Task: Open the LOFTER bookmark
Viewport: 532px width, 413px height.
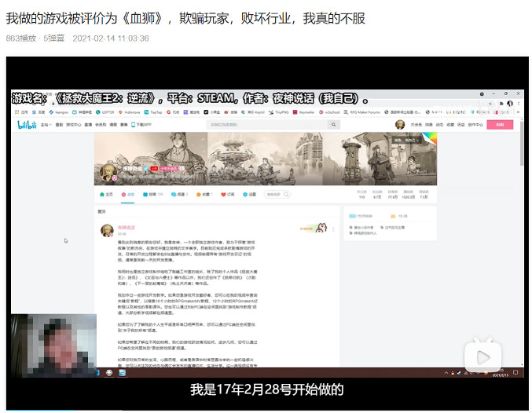Action: [x=105, y=112]
